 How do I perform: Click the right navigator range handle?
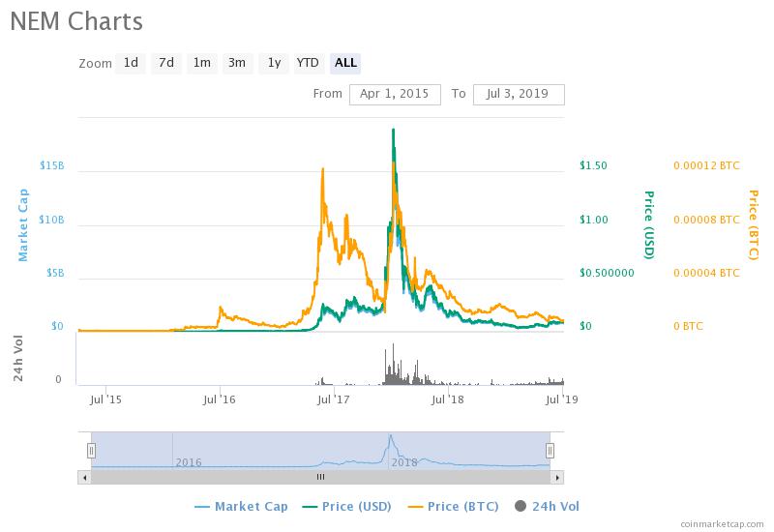point(550,450)
